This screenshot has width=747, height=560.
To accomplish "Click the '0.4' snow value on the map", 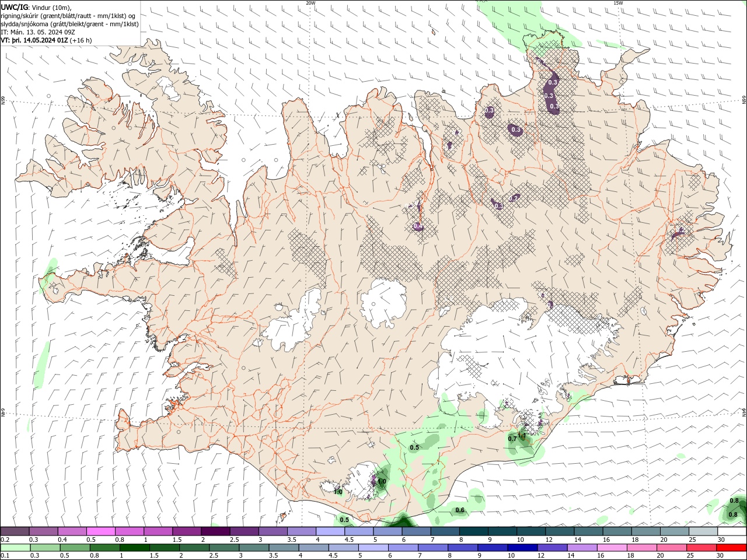I will pyautogui.click(x=418, y=226).
